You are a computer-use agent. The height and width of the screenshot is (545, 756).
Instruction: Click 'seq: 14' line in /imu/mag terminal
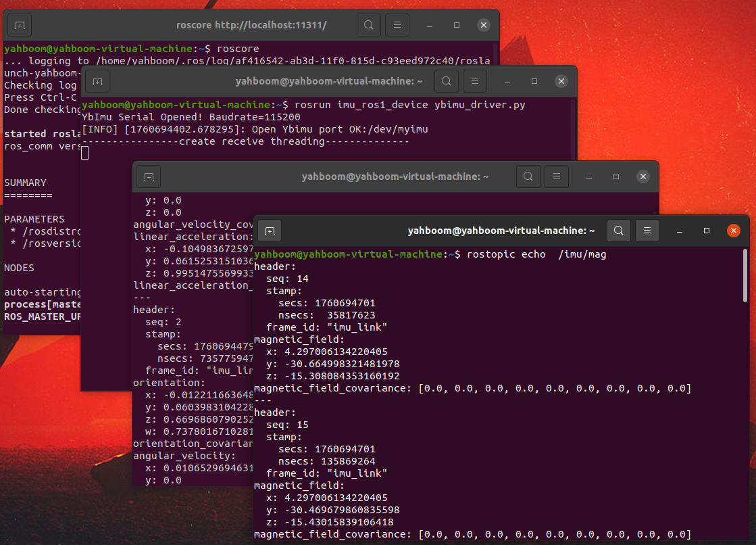coord(287,279)
